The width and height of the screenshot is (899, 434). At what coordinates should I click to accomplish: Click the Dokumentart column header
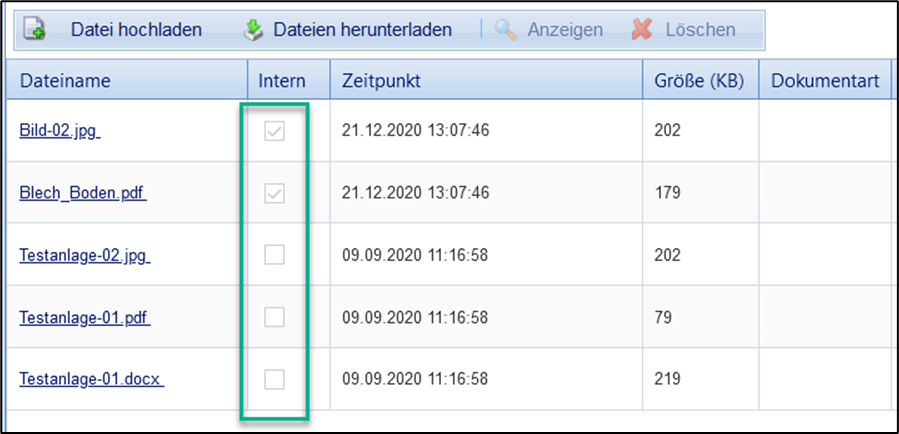coord(824,80)
